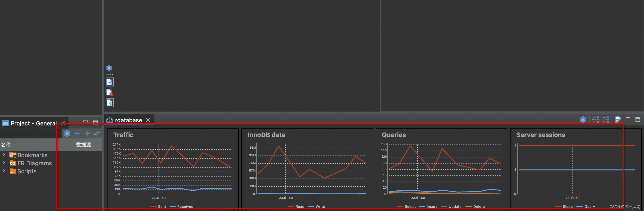Click the Sent legend entry in Traffic
This screenshot has width=644, height=211.
click(x=158, y=207)
